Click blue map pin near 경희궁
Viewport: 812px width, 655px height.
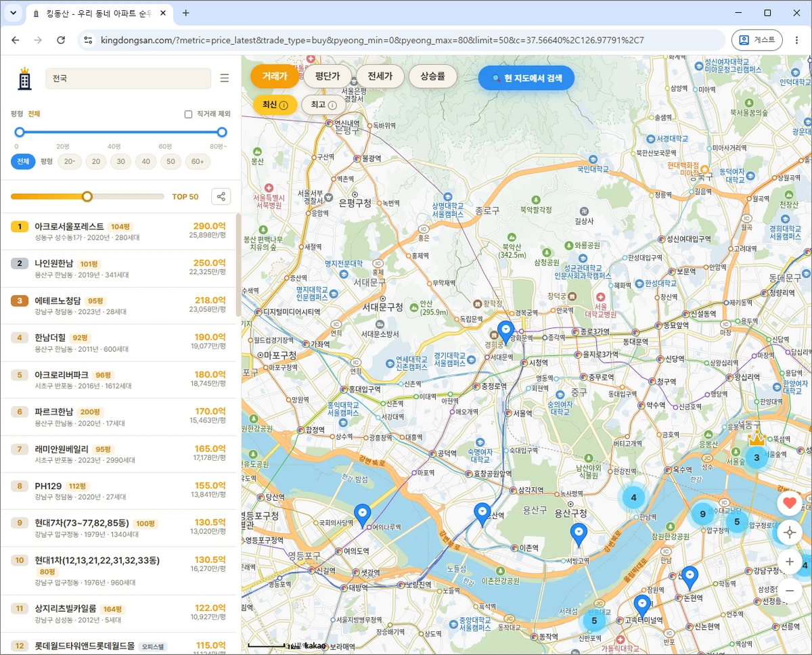click(505, 332)
